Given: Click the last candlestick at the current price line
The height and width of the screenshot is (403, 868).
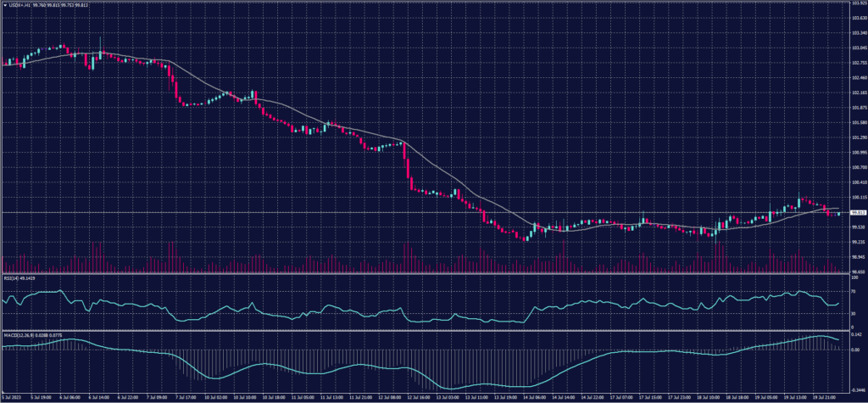Looking at the screenshot, I should click(838, 213).
